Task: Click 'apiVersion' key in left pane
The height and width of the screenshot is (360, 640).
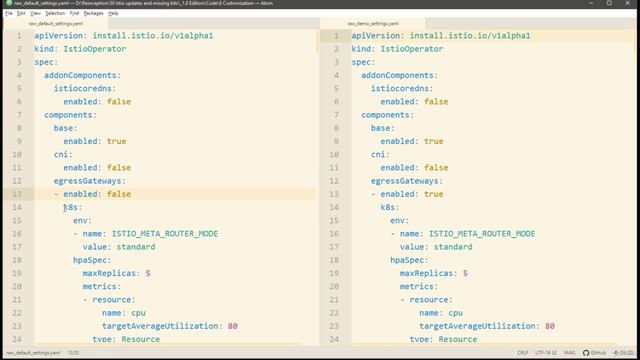Action: tap(58, 36)
